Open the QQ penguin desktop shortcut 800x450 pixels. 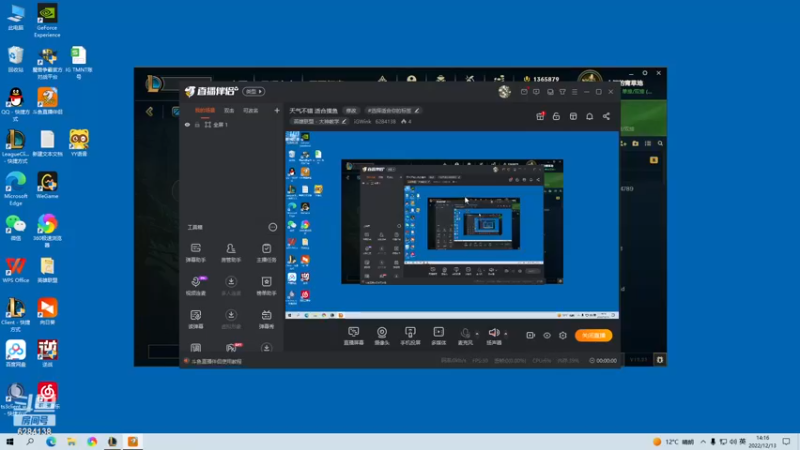point(15,105)
